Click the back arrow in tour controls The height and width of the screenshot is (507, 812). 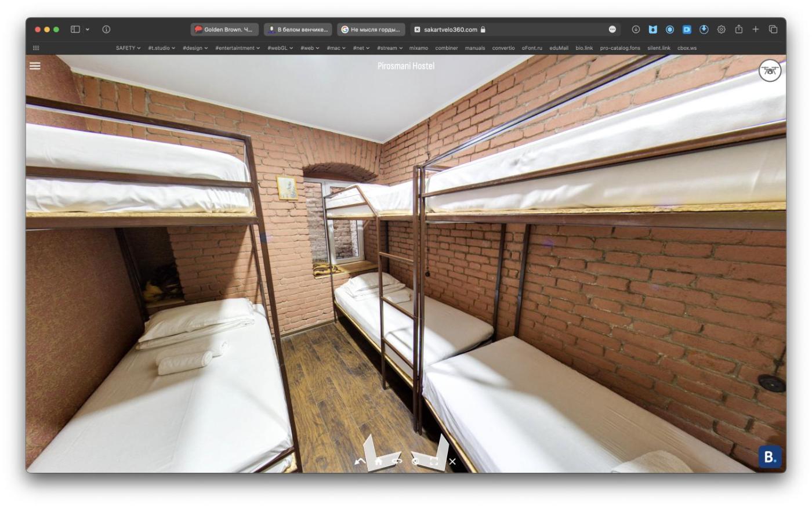coord(360,462)
